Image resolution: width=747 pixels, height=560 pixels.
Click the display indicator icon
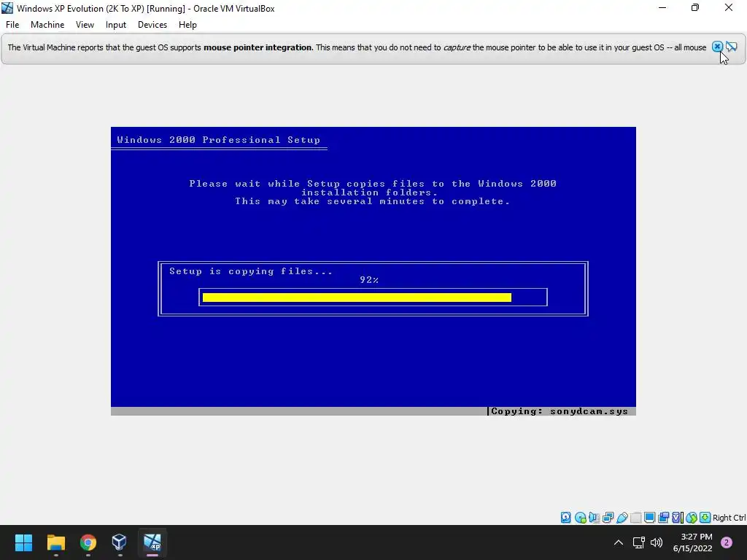point(649,518)
